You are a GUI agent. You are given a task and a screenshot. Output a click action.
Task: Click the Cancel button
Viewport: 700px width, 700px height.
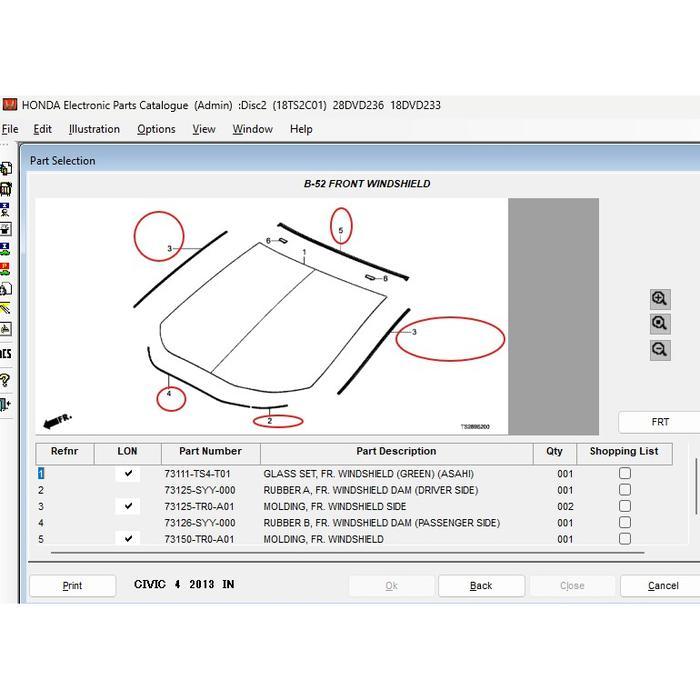[662, 585]
